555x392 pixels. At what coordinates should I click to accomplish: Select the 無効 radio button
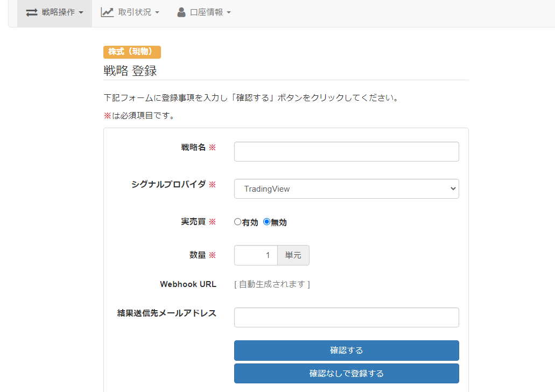pyautogui.click(x=265, y=221)
